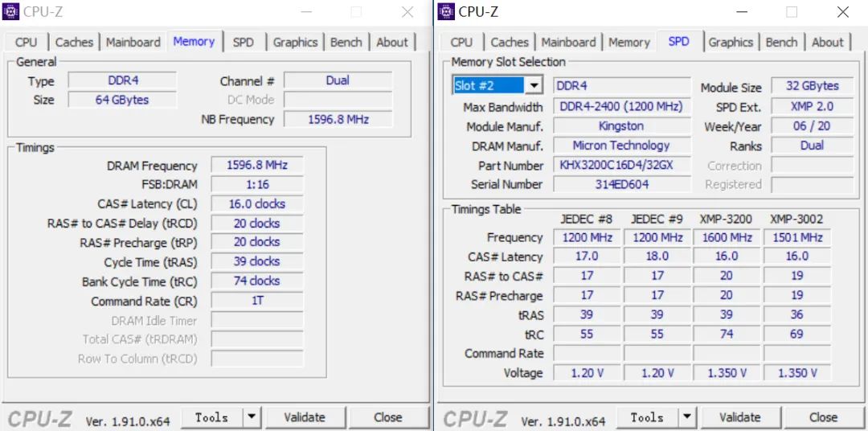Click Module Size value 32 GBytes
The width and height of the screenshot is (868, 431).
pos(812,86)
